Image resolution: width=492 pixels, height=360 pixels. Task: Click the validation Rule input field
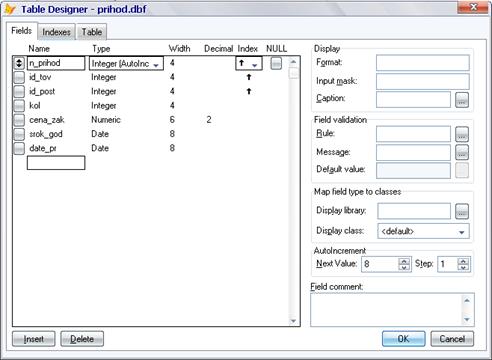413,134
